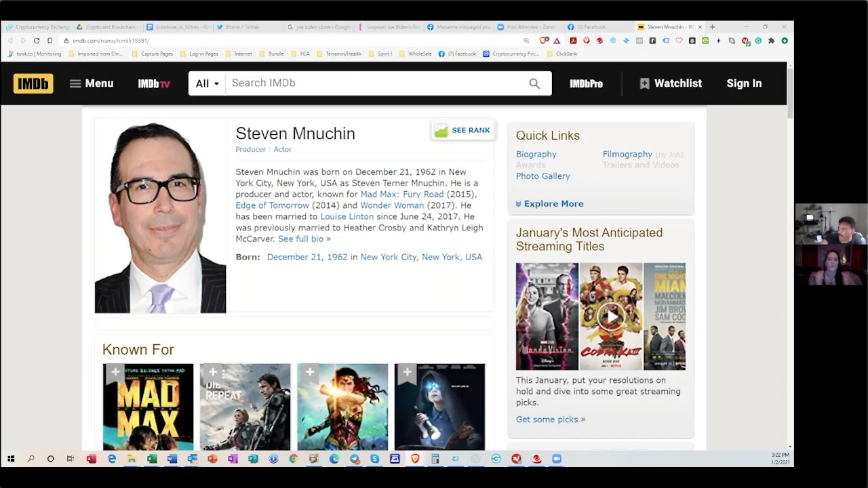Viewport: 868px width, 488px height.
Task: Click the browser back arrow
Action: (x=10, y=41)
